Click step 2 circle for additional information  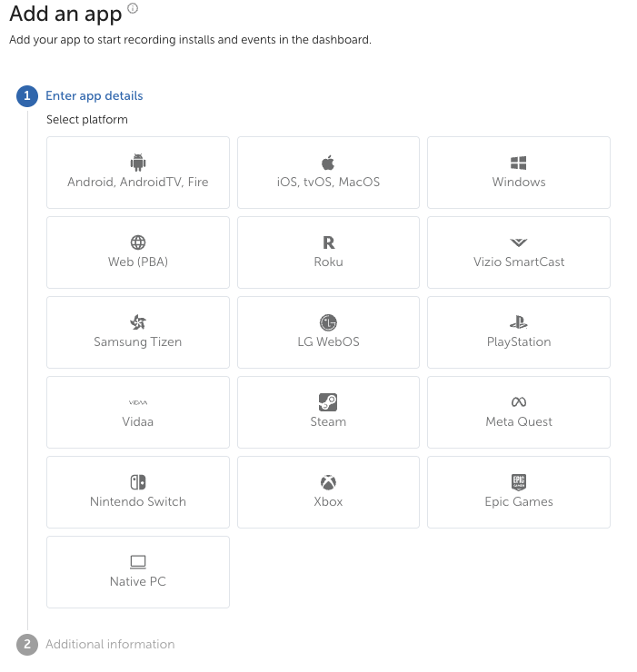(x=27, y=644)
